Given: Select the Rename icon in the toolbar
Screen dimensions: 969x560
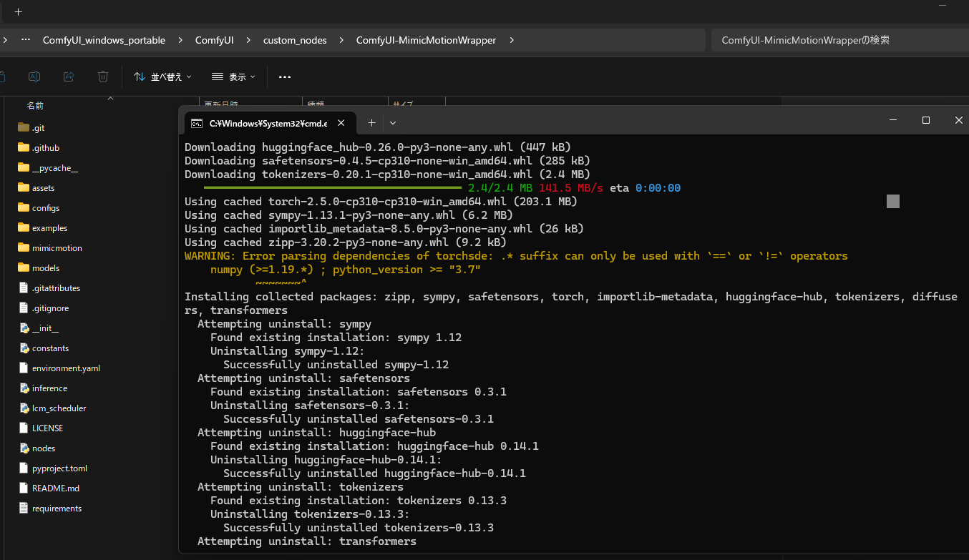Looking at the screenshot, I should (35, 77).
